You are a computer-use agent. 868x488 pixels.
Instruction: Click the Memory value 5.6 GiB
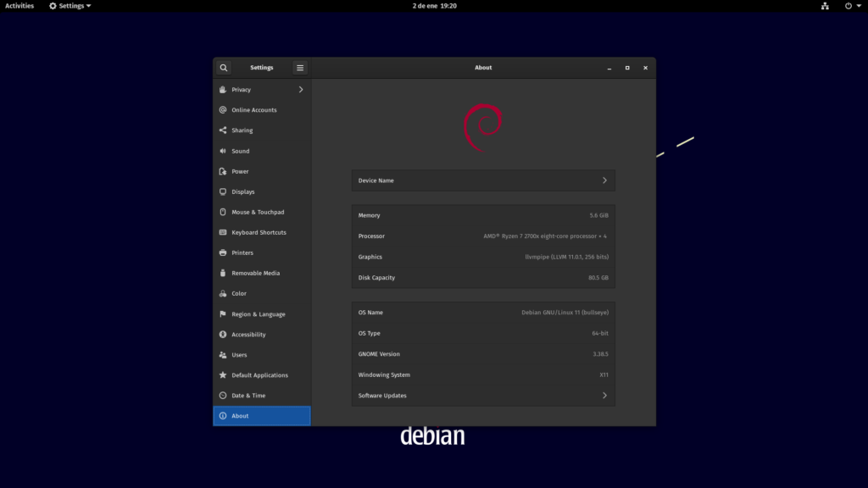click(598, 215)
